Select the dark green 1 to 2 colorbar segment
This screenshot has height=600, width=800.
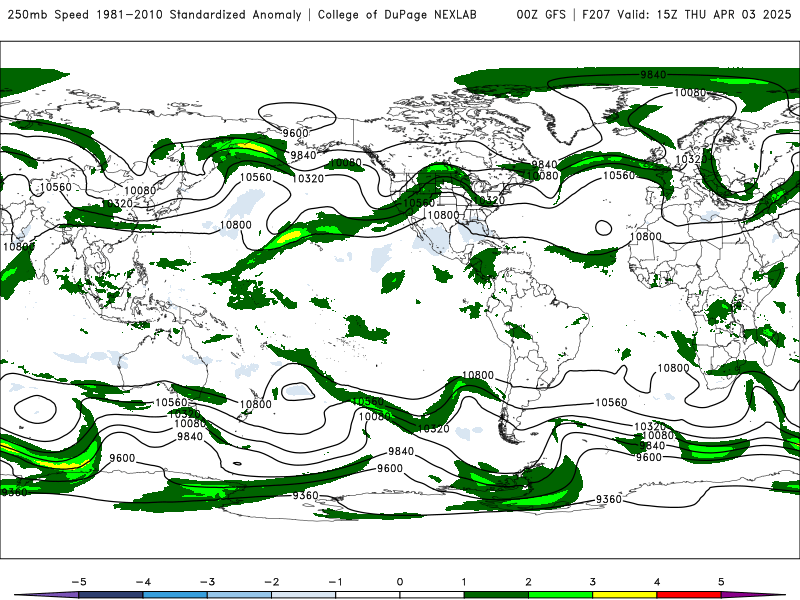pyautogui.click(x=496, y=595)
